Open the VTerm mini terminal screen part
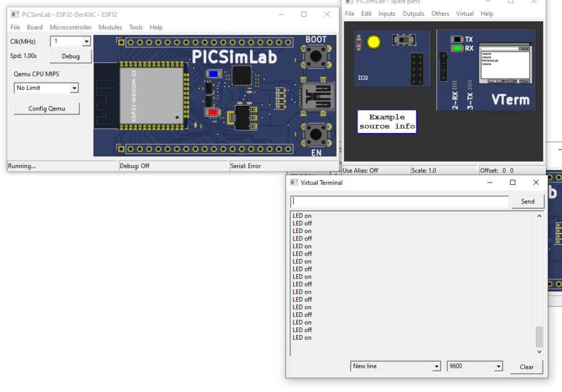 pos(505,63)
